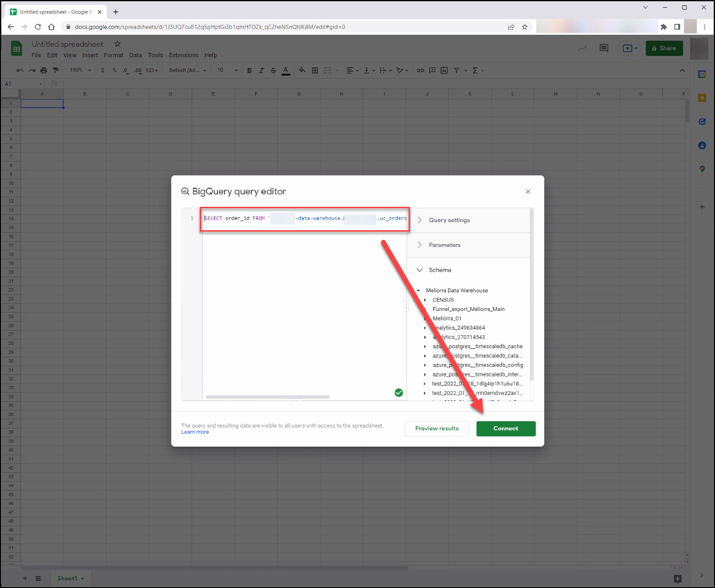Open horizontal align dropdown
The width and height of the screenshot is (715, 588).
353,70
